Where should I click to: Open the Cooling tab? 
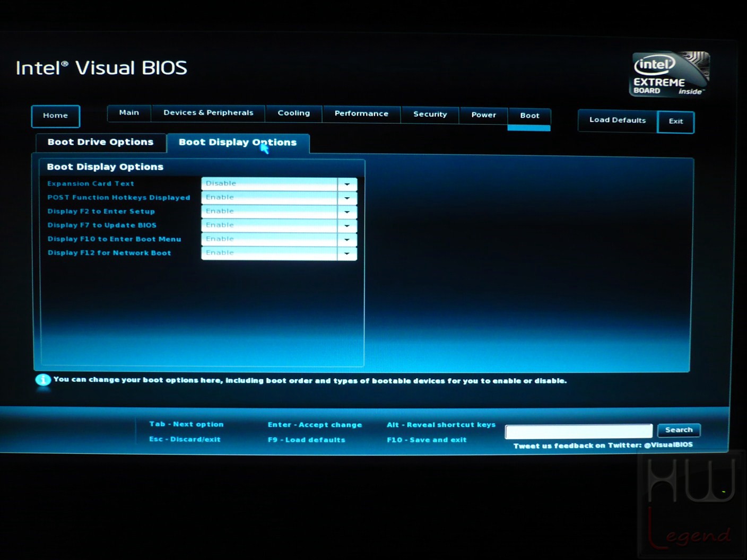(294, 113)
